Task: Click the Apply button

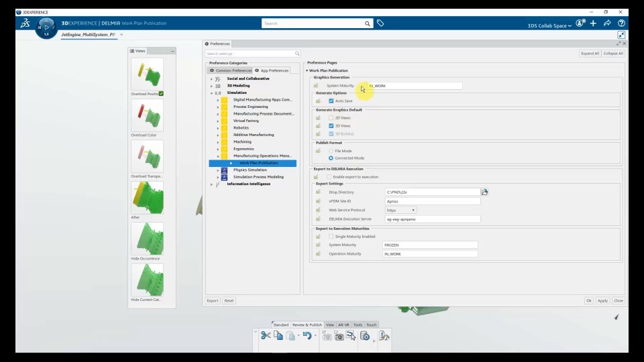Action: tap(602, 300)
